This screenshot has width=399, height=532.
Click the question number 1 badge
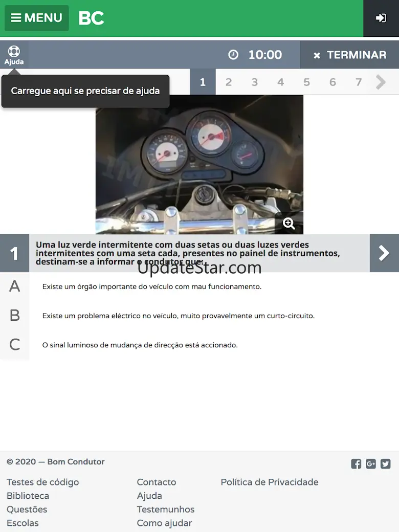point(15,253)
